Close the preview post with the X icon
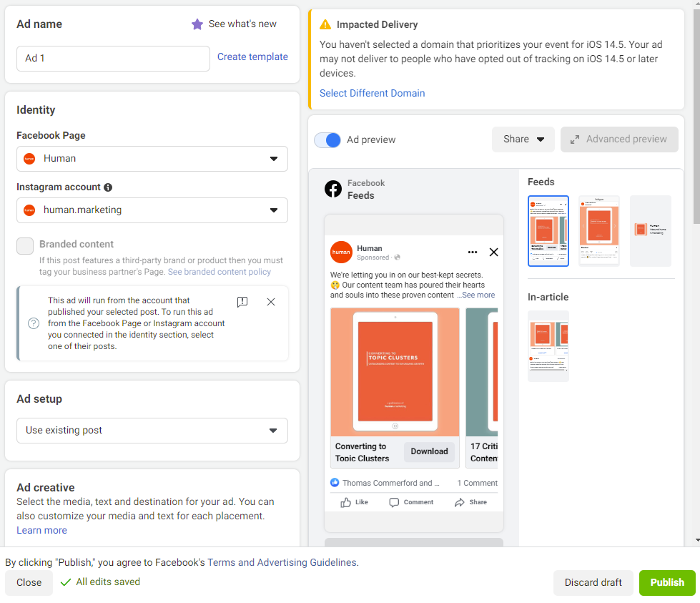This screenshot has width=700, height=603. [x=494, y=253]
